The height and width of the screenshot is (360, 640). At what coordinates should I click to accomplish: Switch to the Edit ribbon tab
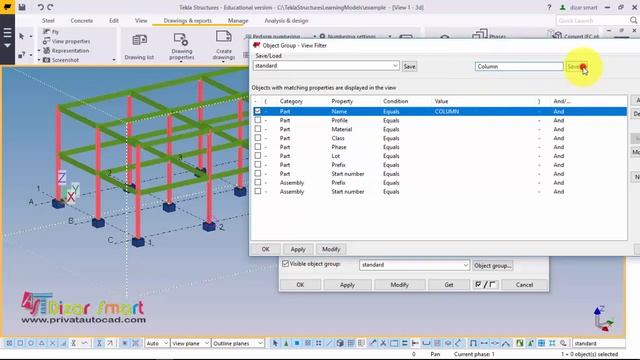pyautogui.click(x=114, y=20)
